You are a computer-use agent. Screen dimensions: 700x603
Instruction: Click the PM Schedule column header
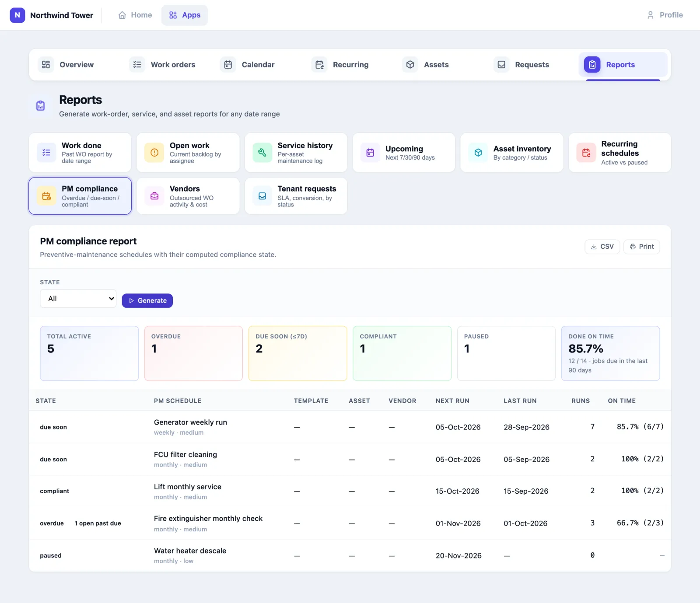(178, 401)
